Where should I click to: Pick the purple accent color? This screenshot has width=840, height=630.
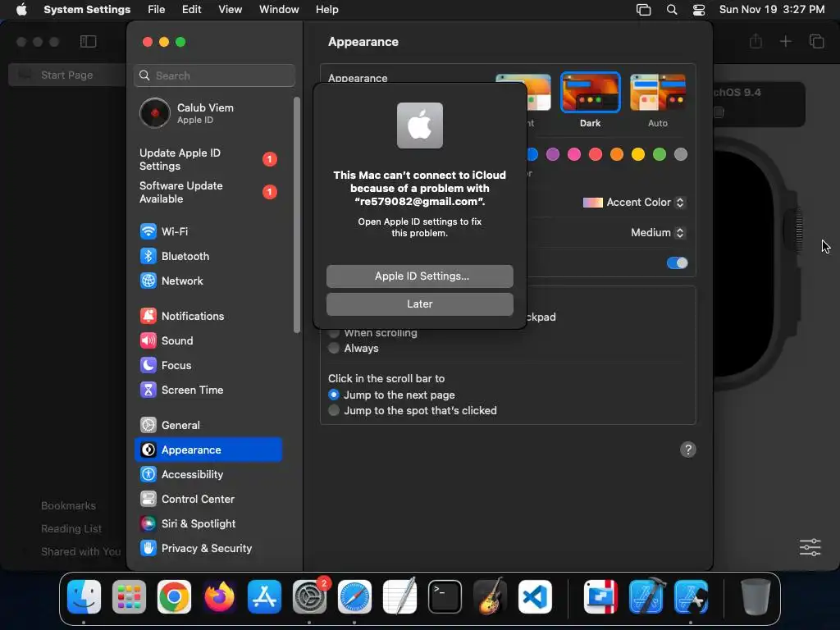[553, 155]
